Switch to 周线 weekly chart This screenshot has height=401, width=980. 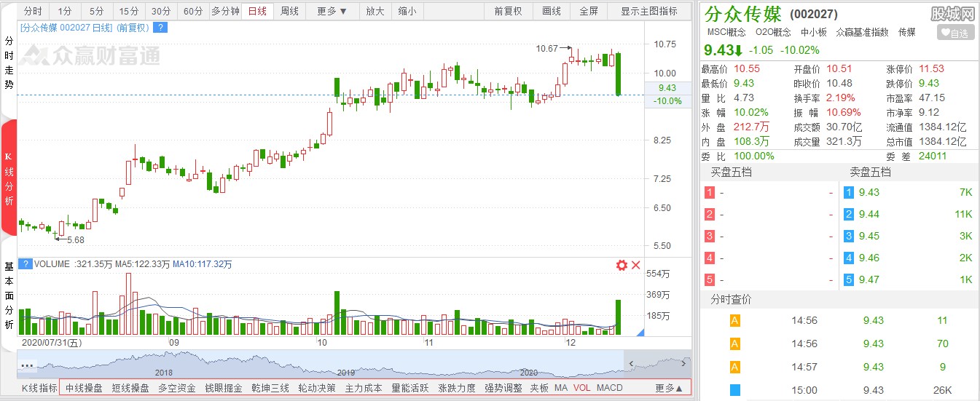pyautogui.click(x=290, y=12)
